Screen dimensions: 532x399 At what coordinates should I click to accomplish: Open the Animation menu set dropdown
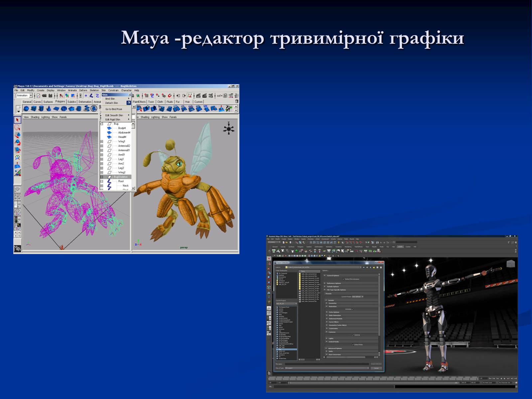31,95
